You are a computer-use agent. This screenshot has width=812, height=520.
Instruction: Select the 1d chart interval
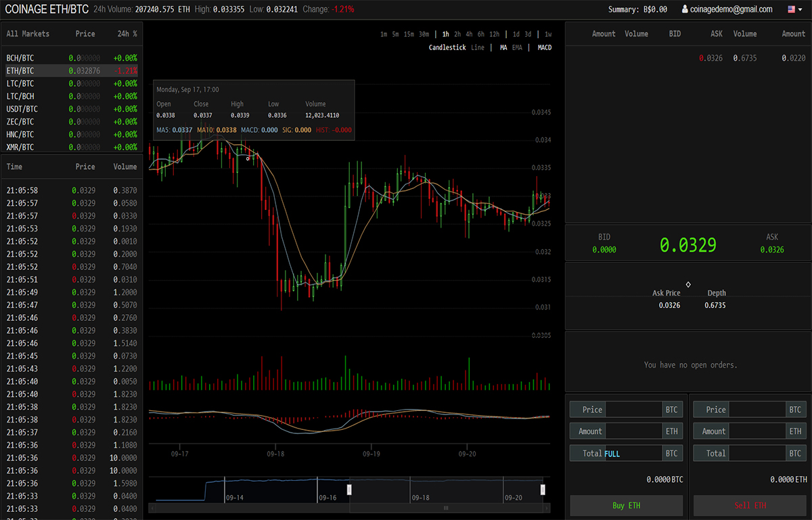(x=516, y=34)
